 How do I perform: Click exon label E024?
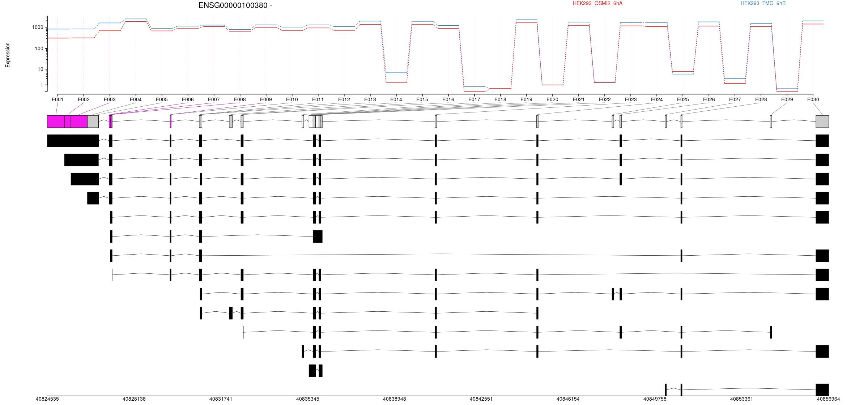657,99
